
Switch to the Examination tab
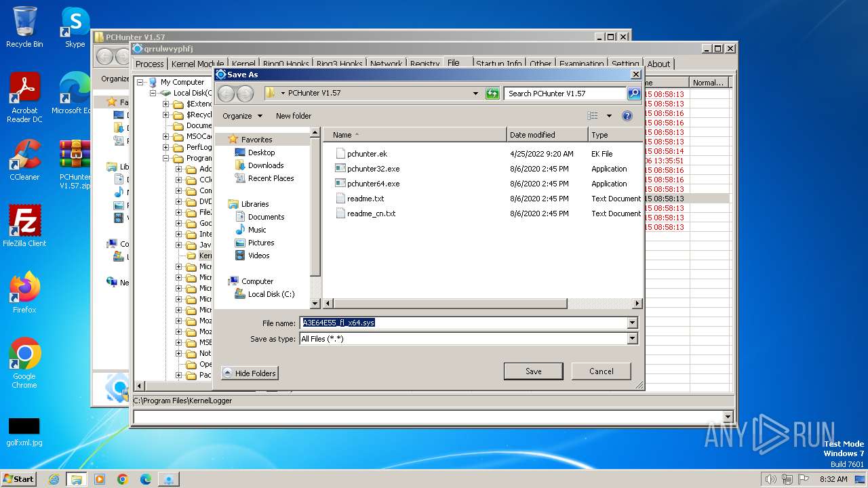[x=581, y=64]
